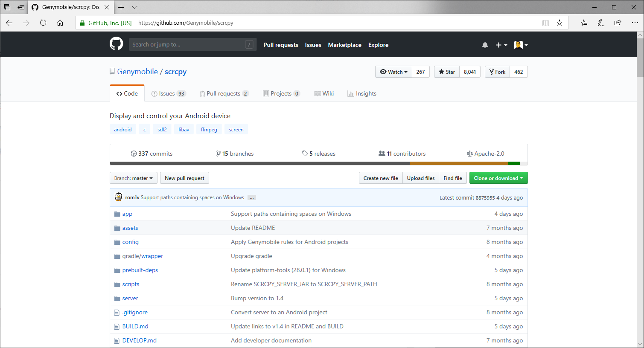Open Edge reading view icon
The width and height of the screenshot is (644, 348).
[x=545, y=23]
